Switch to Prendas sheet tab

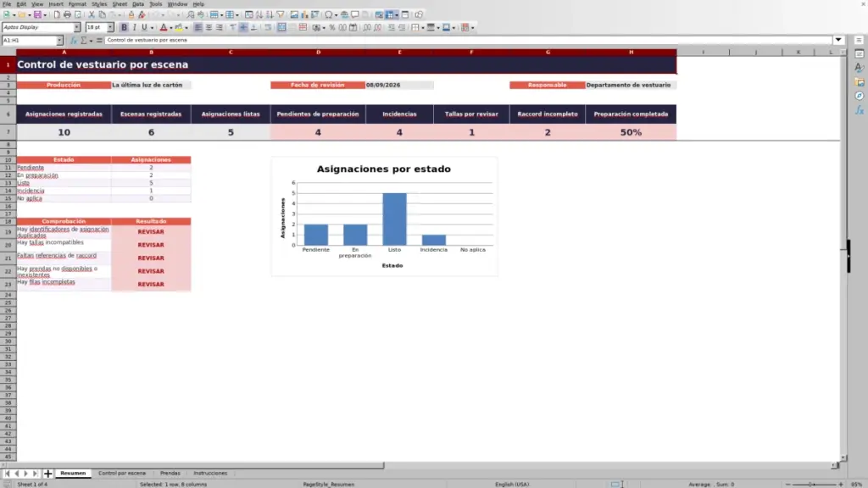pyautogui.click(x=170, y=474)
